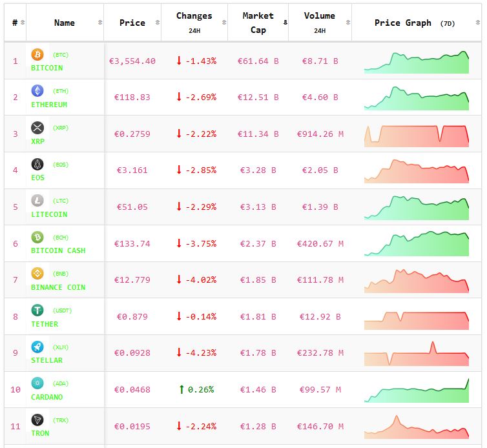Image resolution: width=487 pixels, height=448 pixels.
Task: Click Cardano's 7-day price graph
Action: [x=416, y=390]
